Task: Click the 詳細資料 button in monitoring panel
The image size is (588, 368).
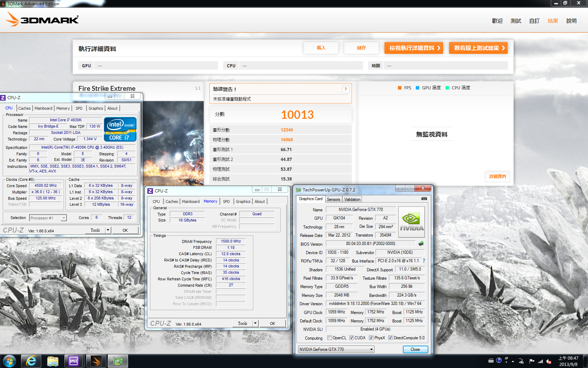Action: click(x=497, y=177)
